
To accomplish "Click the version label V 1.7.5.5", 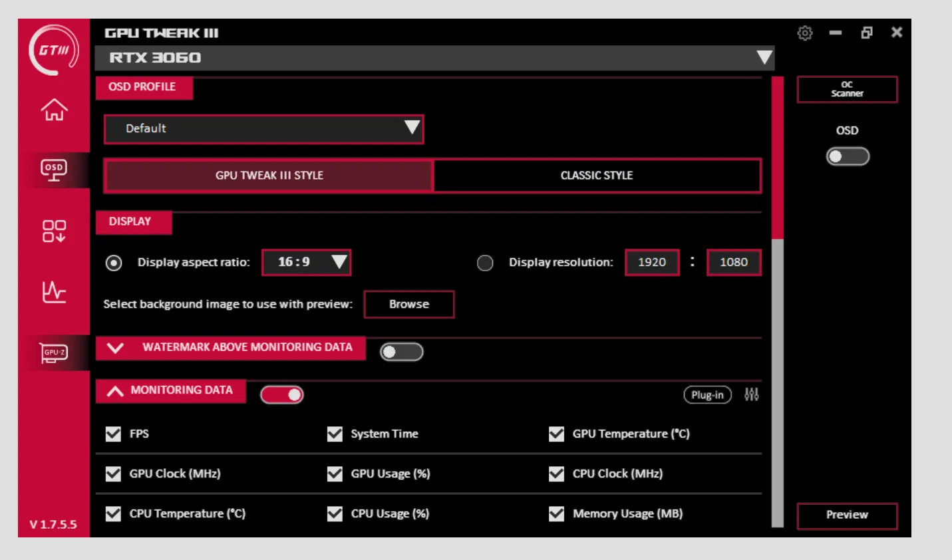I will pyautogui.click(x=53, y=524).
